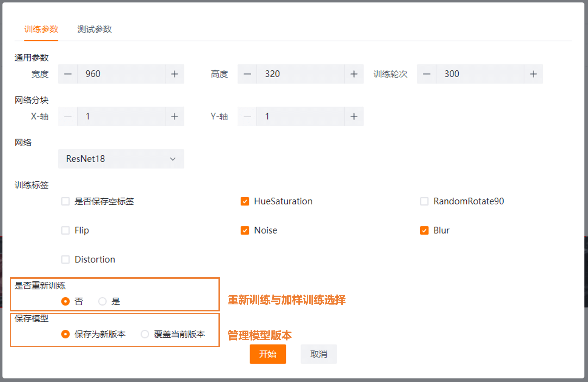Increase width with the plus button
This screenshot has height=382, width=588.
point(174,74)
